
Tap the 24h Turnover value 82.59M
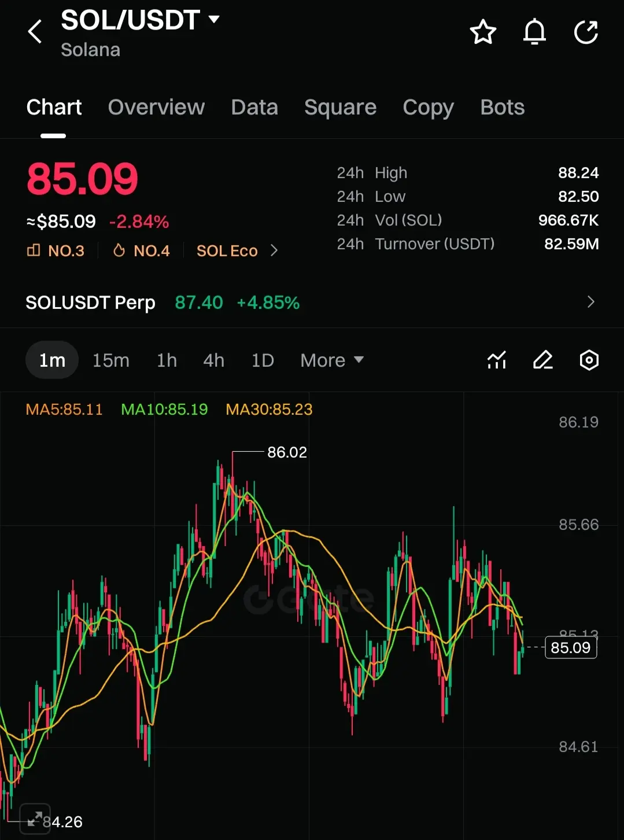click(571, 244)
